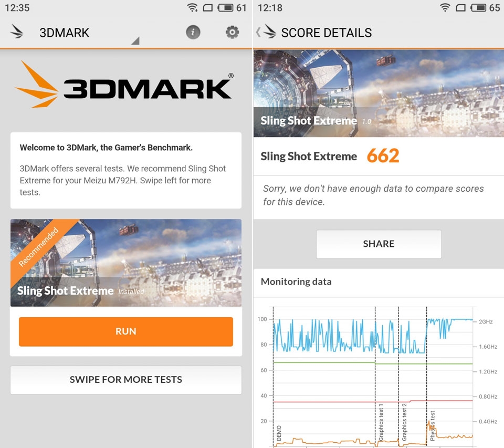This screenshot has height=448, width=504.
Task: Select the Graphics test 1 chart marker
Action: tap(381, 422)
